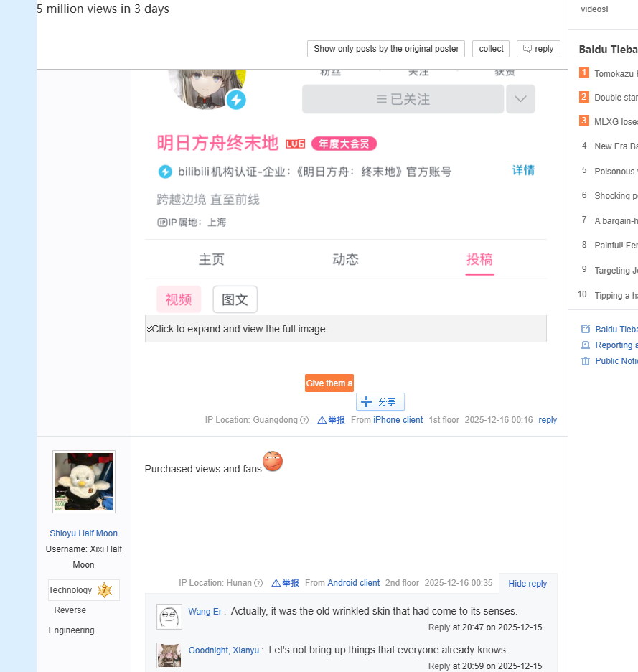Click the LV6 level badge
The height and width of the screenshot is (672, 638).
295,144
